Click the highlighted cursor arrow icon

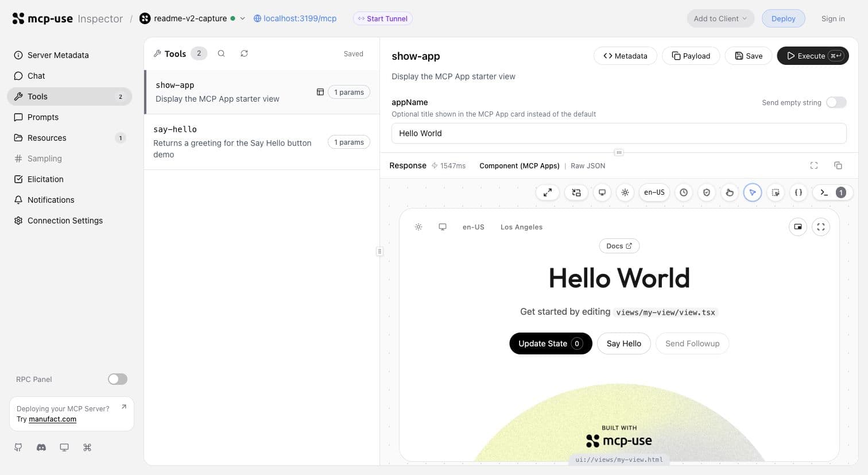pos(753,192)
